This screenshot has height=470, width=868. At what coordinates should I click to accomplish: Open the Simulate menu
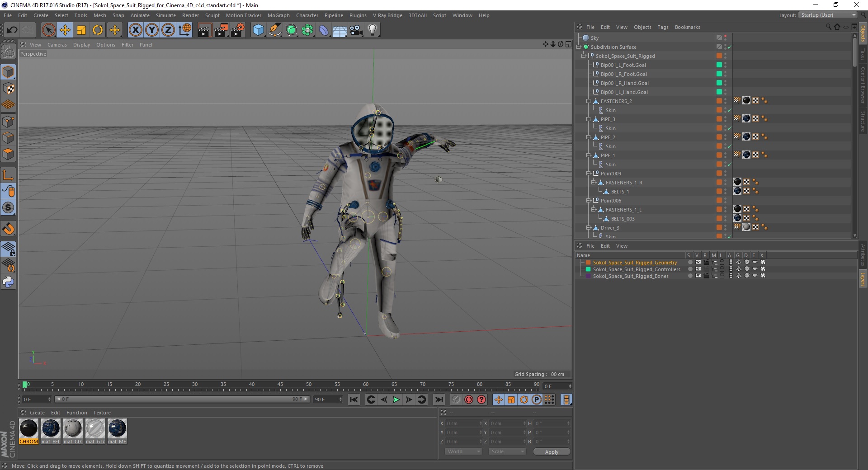click(x=166, y=15)
